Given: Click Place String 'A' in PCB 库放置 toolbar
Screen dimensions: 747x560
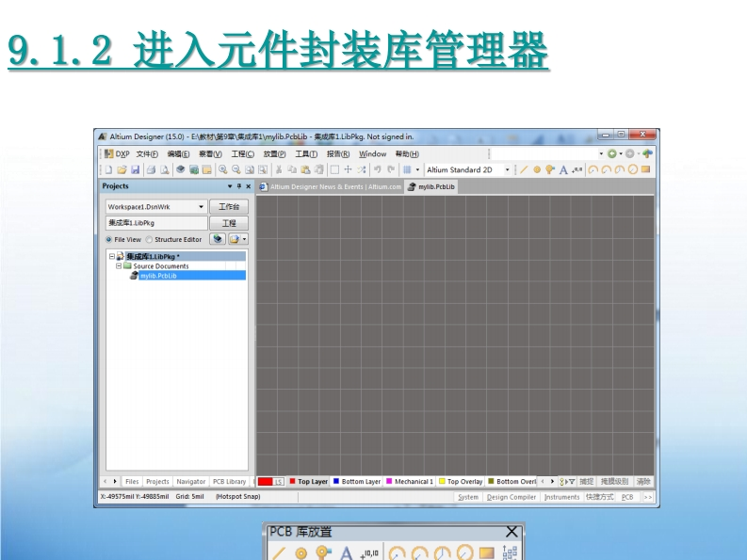Looking at the screenshot, I should [x=347, y=553].
